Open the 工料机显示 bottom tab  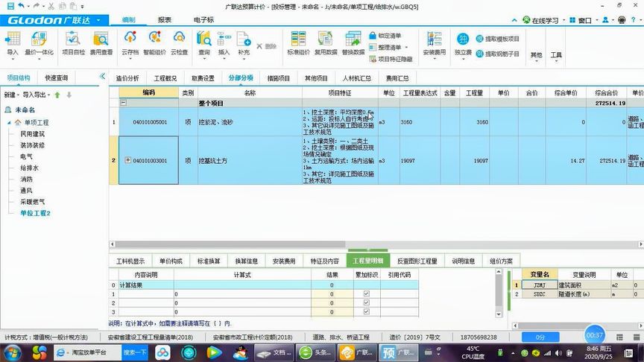tap(130, 261)
